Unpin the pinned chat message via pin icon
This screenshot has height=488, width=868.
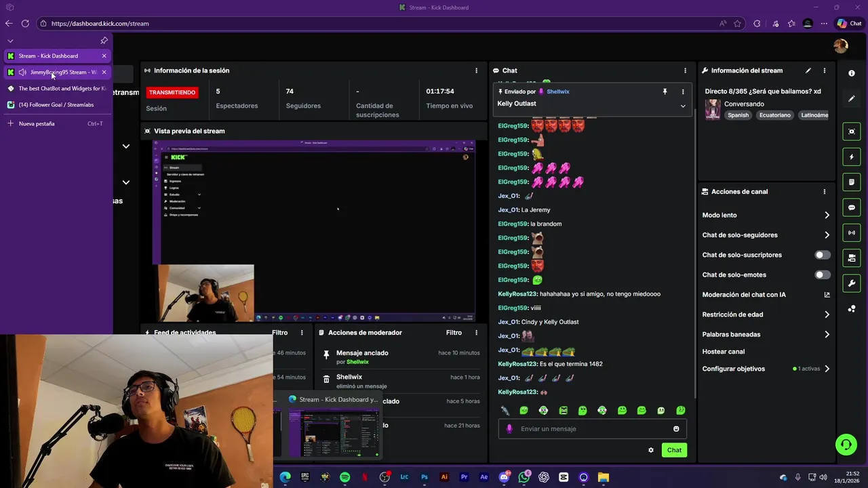click(665, 91)
